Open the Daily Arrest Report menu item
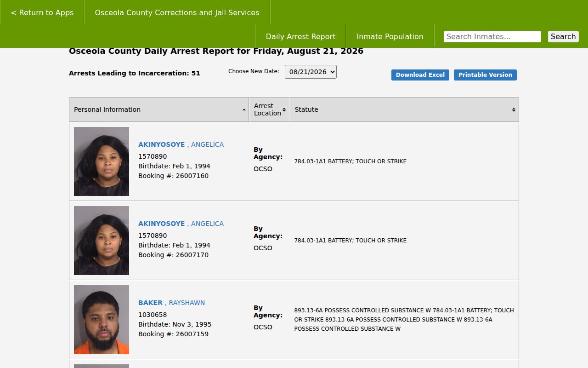The width and height of the screenshot is (588, 368). pyautogui.click(x=300, y=36)
